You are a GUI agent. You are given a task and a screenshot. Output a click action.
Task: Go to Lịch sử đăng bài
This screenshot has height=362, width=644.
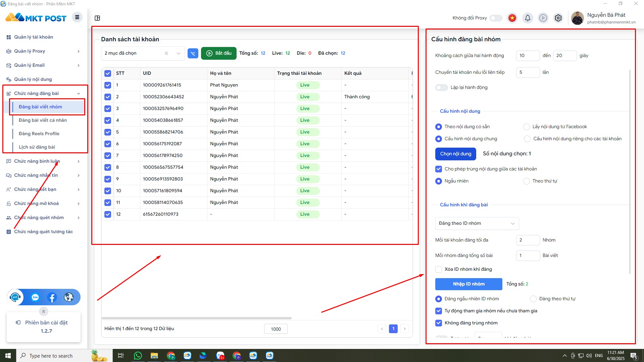(37, 147)
